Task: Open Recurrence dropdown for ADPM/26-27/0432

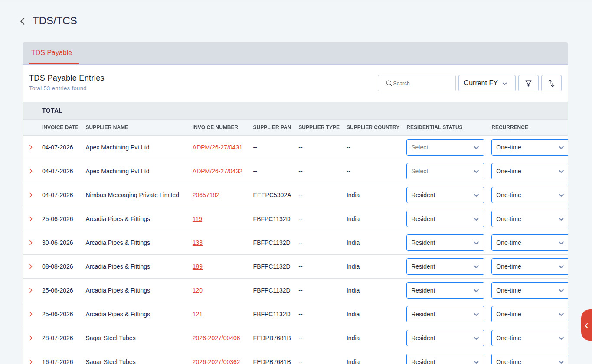Action: tap(530, 171)
